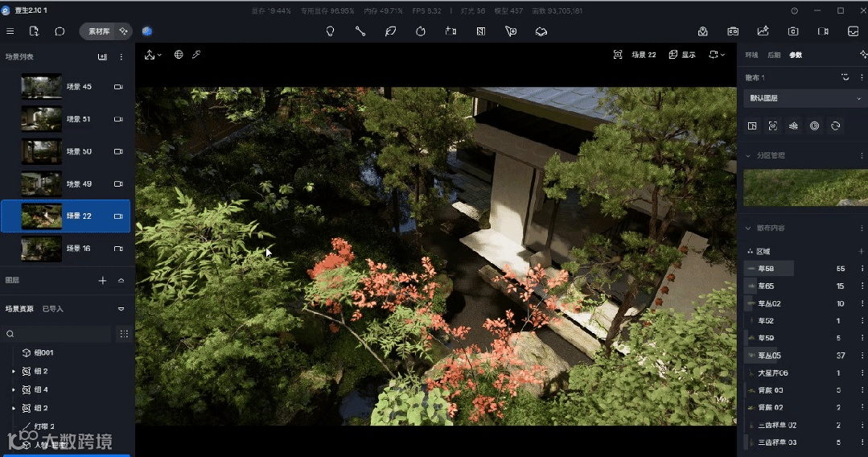868x457 pixels.
Task: Switch to the 环境 tab
Action: 751,55
